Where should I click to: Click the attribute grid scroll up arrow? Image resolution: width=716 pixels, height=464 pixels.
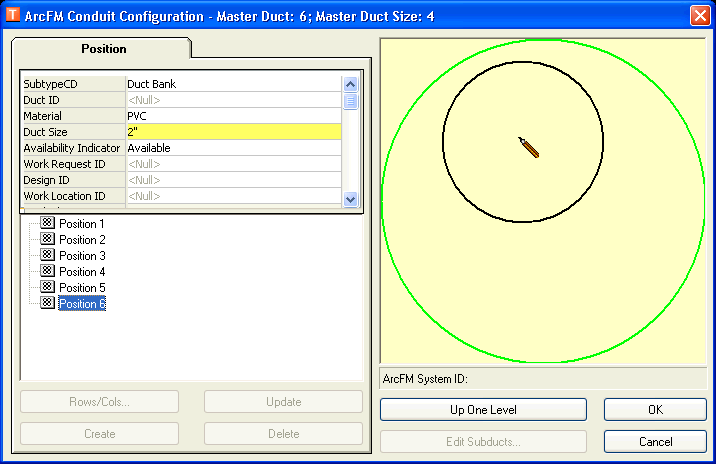pyautogui.click(x=350, y=84)
